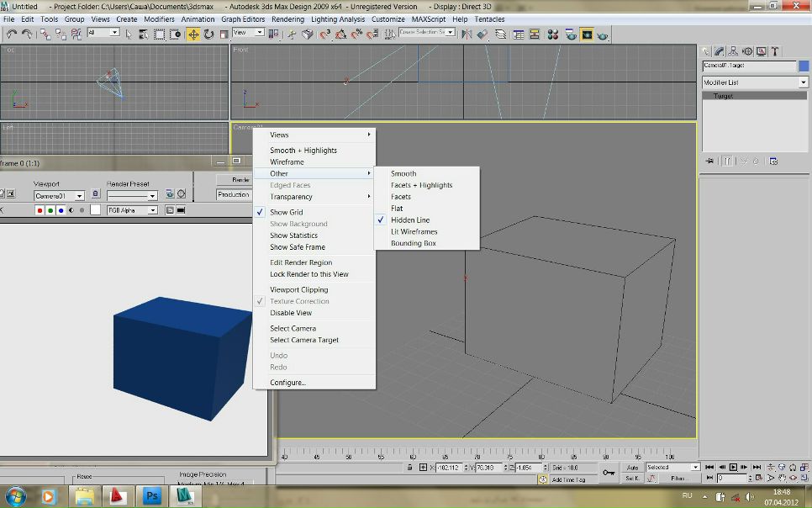The width and height of the screenshot is (812, 508).
Task: Toggle the red channel in render window
Action: point(40,210)
